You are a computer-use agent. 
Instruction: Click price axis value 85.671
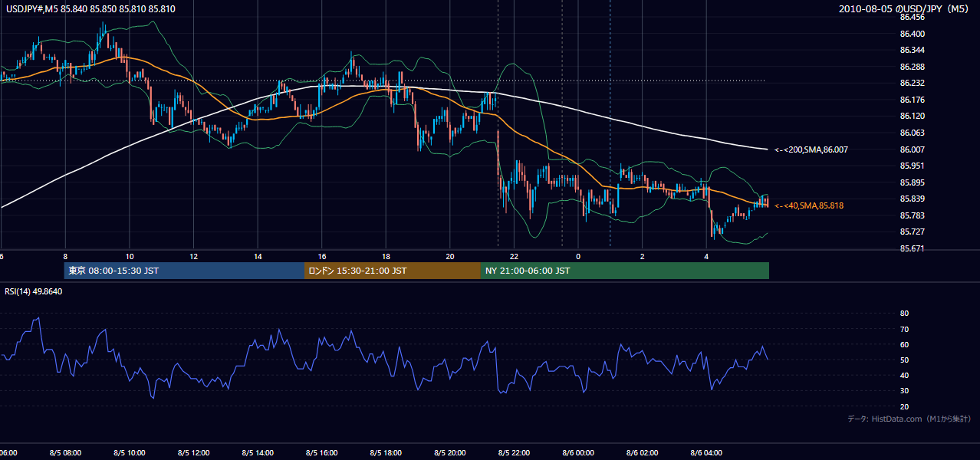click(913, 248)
